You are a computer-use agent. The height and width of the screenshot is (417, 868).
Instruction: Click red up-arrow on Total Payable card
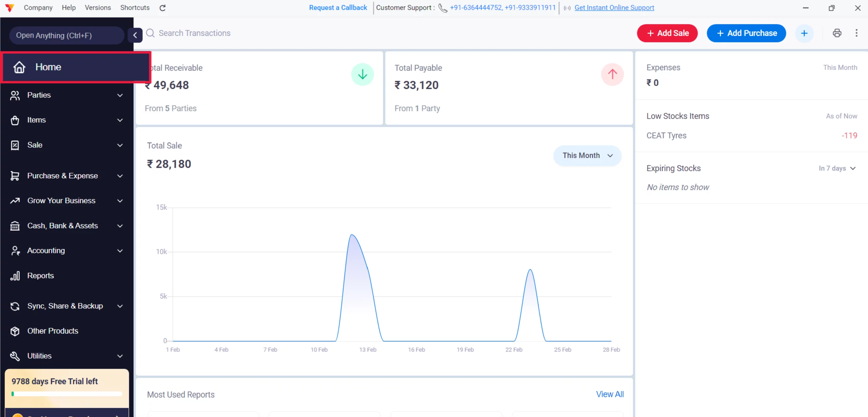pyautogui.click(x=612, y=74)
